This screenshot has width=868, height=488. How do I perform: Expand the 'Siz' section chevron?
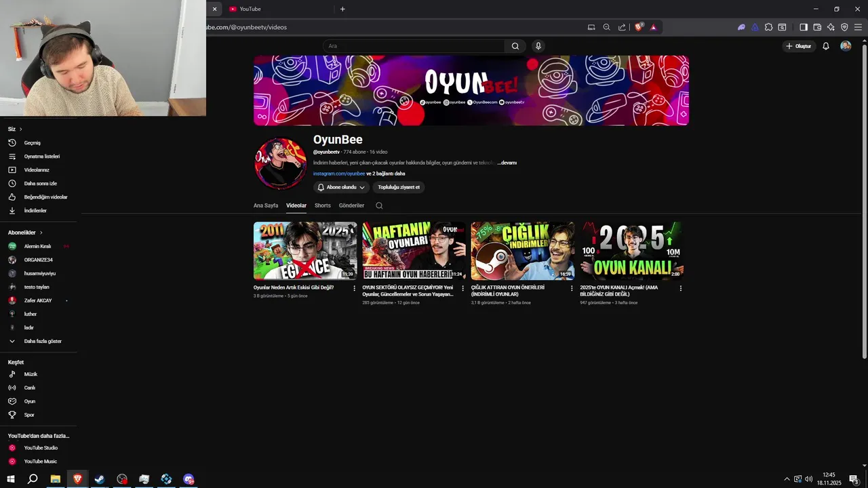pyautogui.click(x=20, y=129)
